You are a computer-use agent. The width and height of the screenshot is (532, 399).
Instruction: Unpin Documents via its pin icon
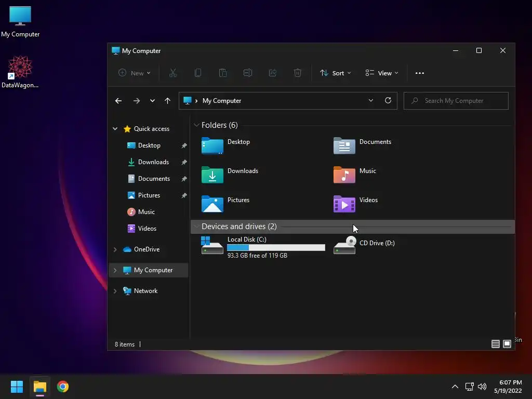[184, 179]
